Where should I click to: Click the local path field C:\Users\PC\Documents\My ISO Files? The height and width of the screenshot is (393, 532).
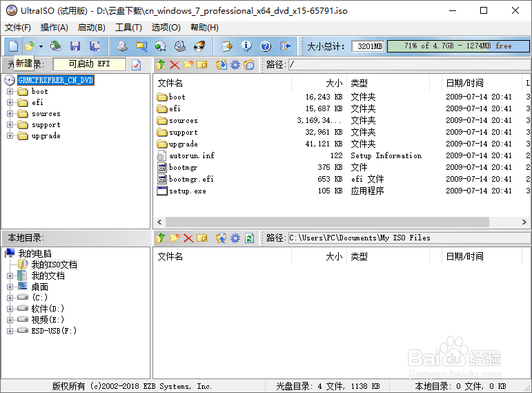pos(409,238)
